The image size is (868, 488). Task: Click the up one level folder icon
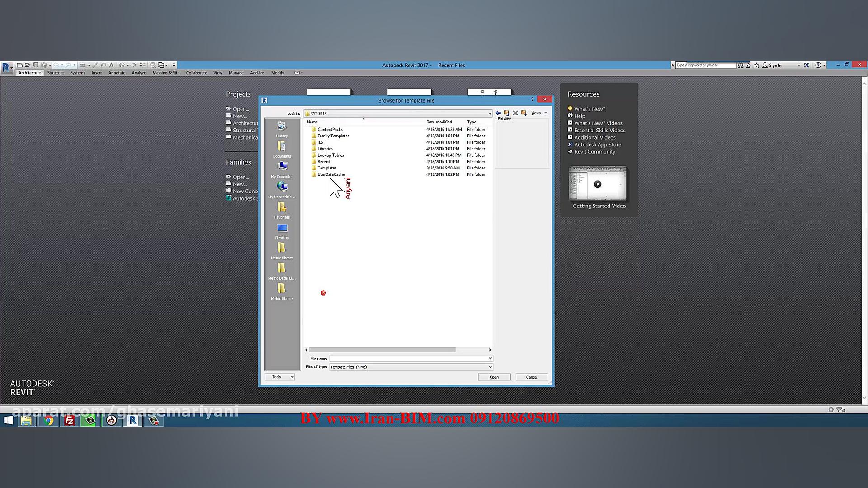pyautogui.click(x=506, y=113)
